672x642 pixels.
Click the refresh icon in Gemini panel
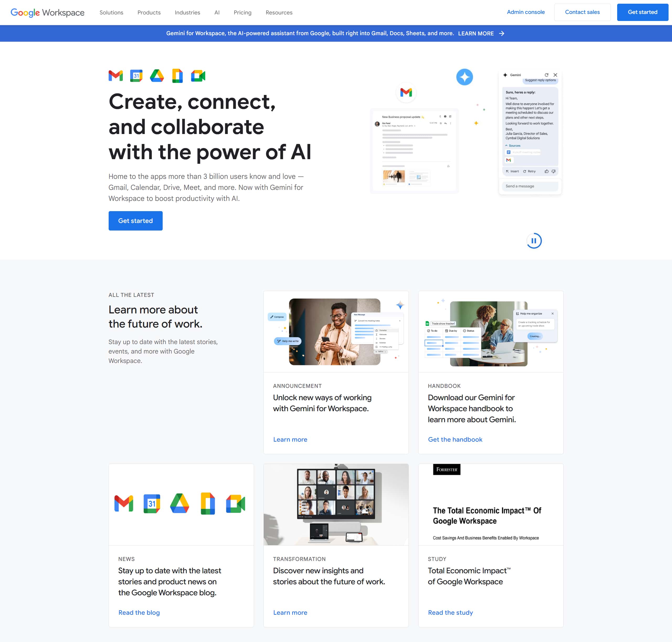click(546, 75)
